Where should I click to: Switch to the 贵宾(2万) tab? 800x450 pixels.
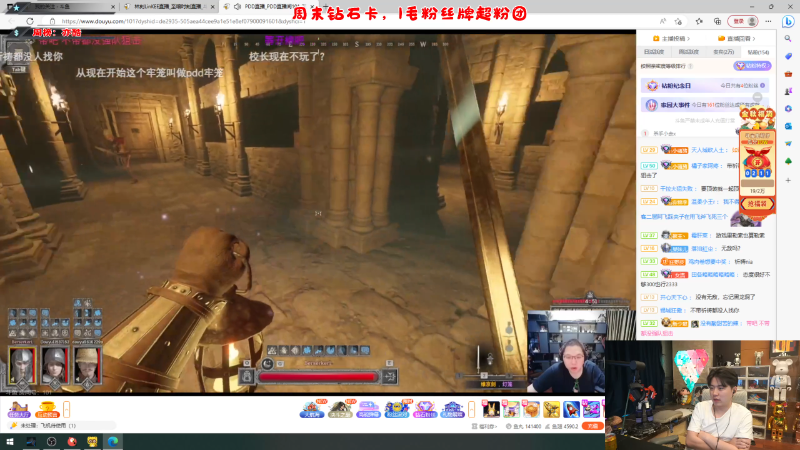point(723,52)
